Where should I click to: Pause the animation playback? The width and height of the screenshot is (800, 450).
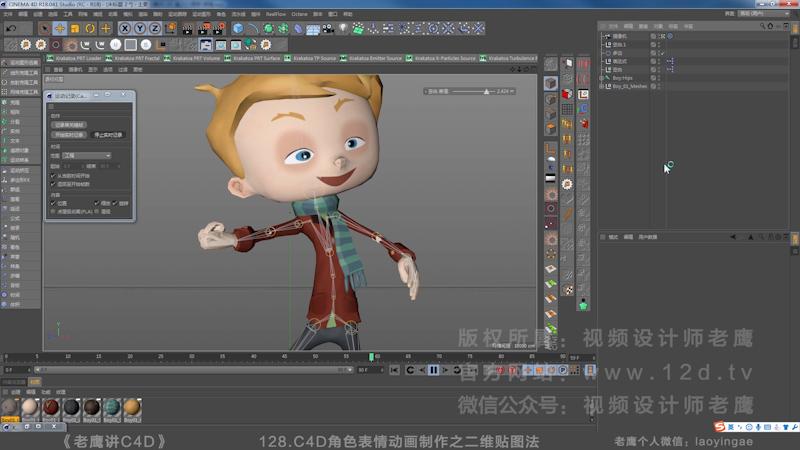pos(433,370)
